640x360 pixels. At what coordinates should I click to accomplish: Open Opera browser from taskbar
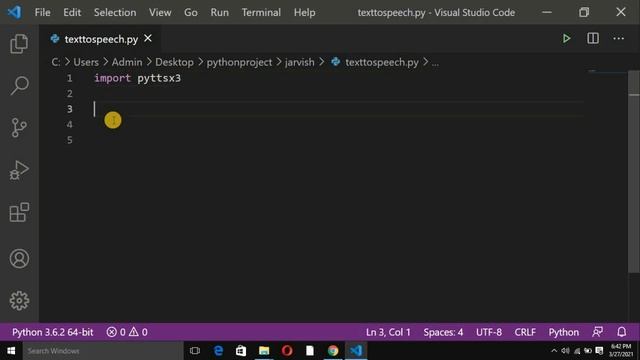[287, 351]
